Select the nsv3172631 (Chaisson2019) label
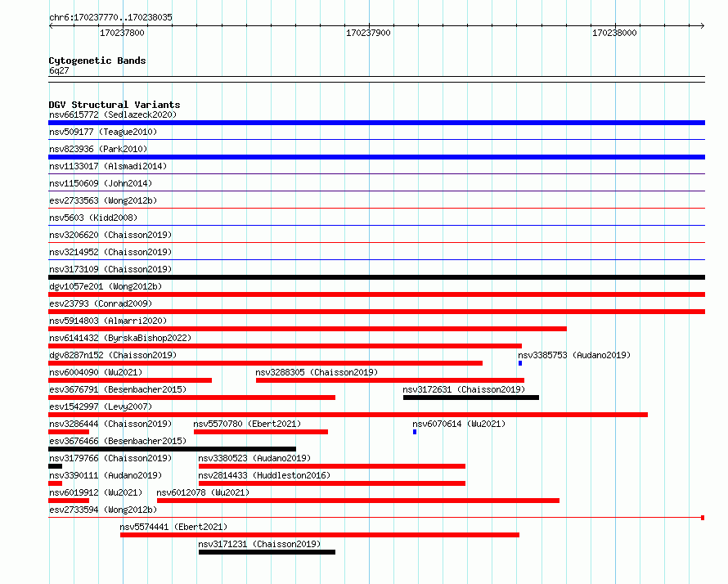Viewport: 728px width, 584px height. point(464,389)
